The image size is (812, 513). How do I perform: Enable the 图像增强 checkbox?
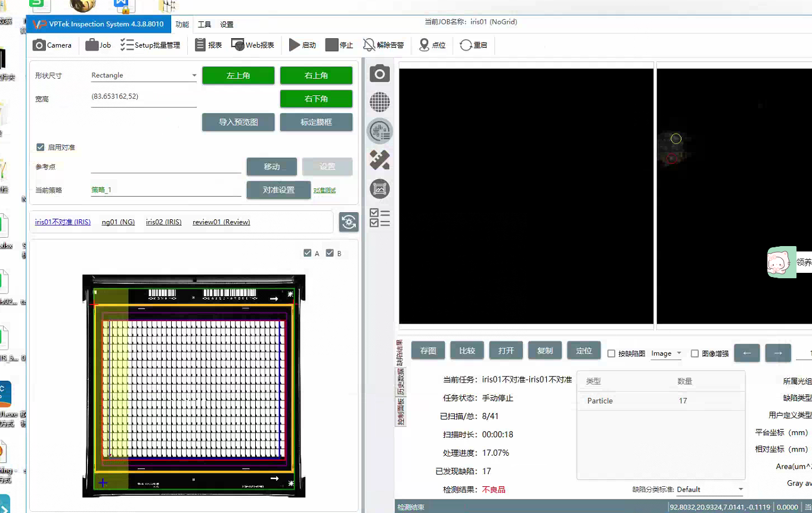click(695, 353)
